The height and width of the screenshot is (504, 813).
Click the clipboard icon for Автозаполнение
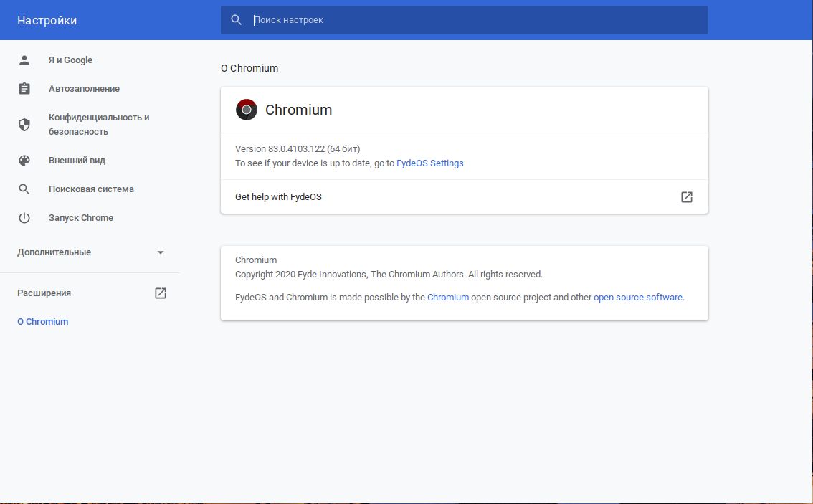tap(24, 89)
